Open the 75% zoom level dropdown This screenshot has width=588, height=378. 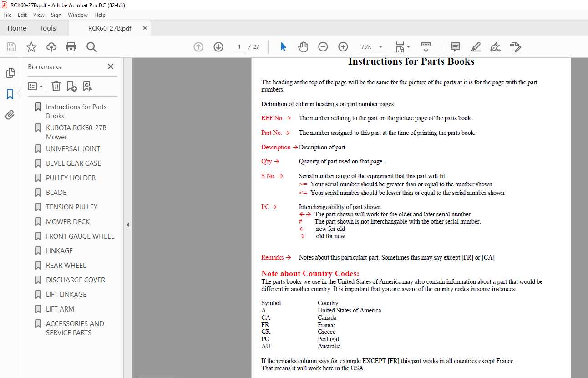pyautogui.click(x=372, y=47)
